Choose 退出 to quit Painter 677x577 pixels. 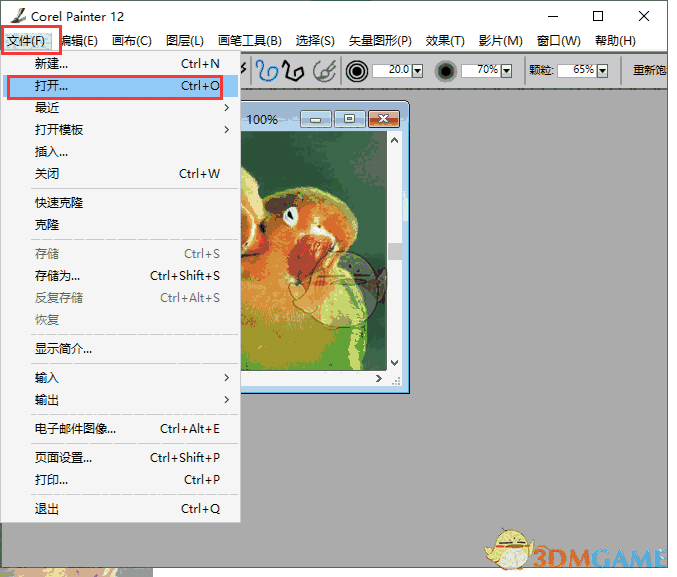pyautogui.click(x=120, y=509)
